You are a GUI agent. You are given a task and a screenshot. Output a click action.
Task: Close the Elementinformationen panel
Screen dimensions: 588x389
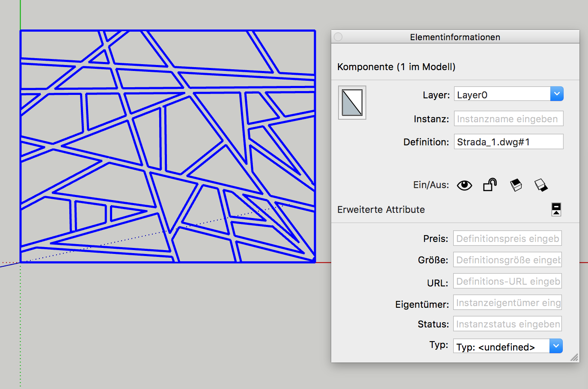338,37
